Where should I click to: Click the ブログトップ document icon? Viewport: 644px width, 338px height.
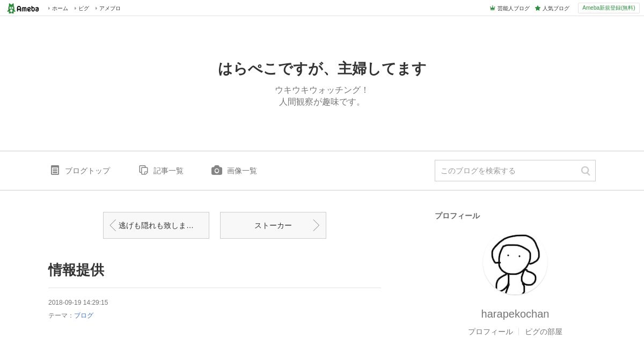55,170
